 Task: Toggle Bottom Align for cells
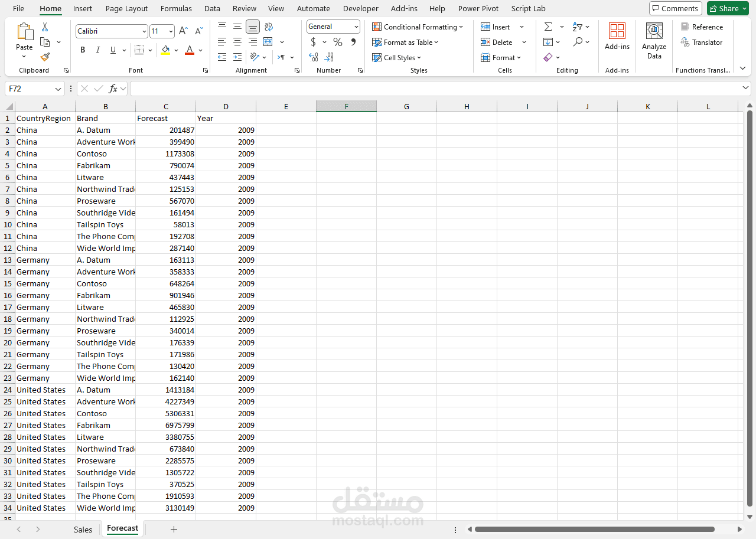[x=253, y=27]
